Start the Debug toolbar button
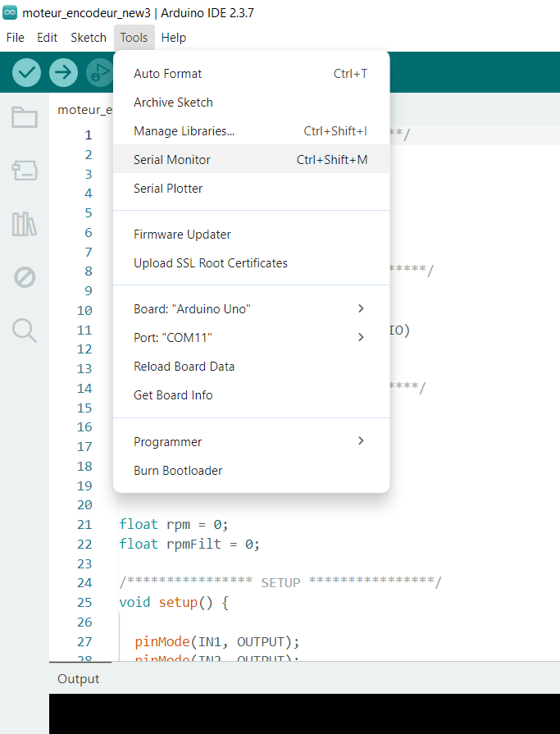The width and height of the screenshot is (560, 734). pyautogui.click(x=99, y=72)
